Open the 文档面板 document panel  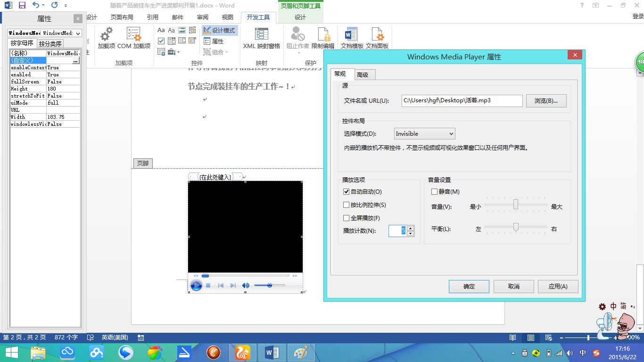(377, 38)
